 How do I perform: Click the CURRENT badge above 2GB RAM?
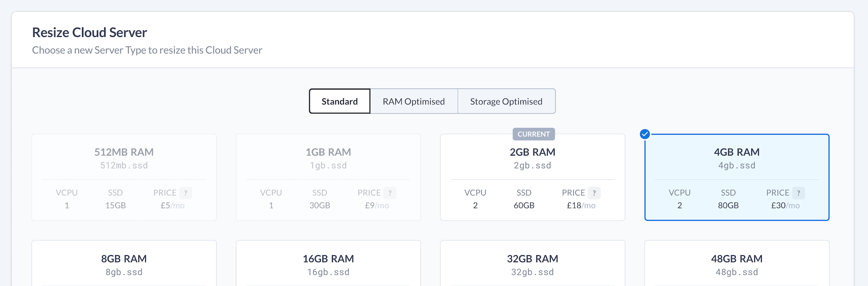(534, 134)
